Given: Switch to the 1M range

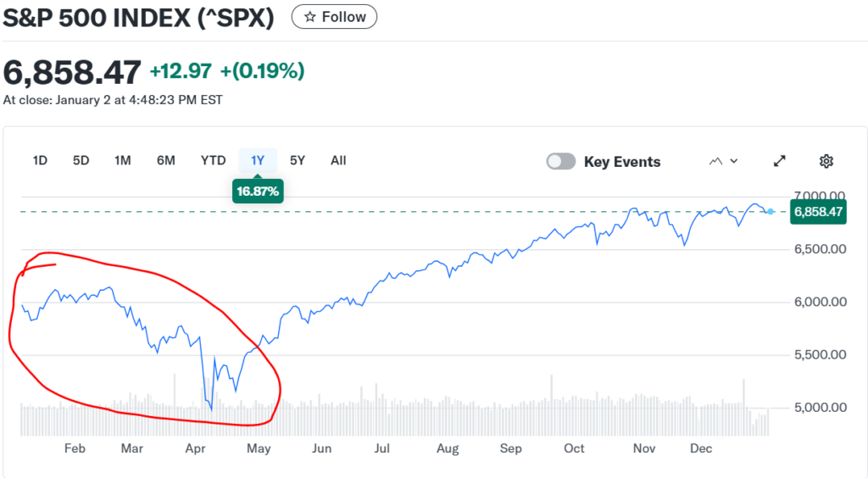Looking at the screenshot, I should tap(122, 160).
